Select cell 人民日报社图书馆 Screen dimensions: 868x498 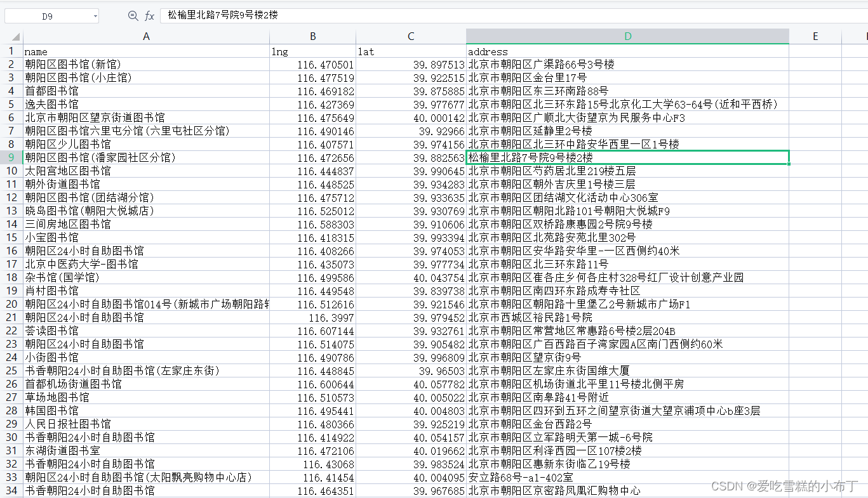tap(146, 424)
